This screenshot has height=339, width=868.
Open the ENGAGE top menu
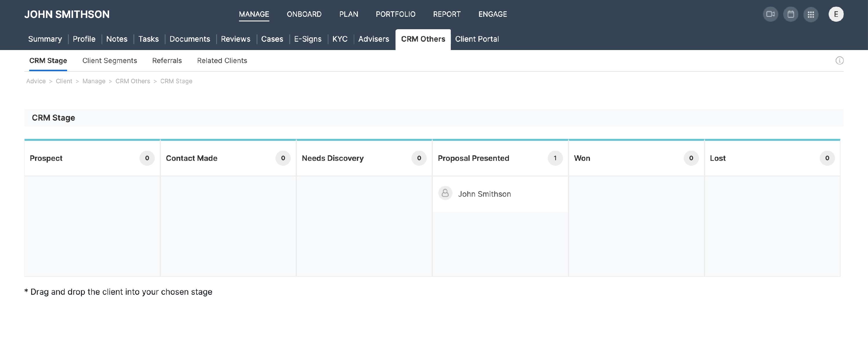tap(493, 14)
